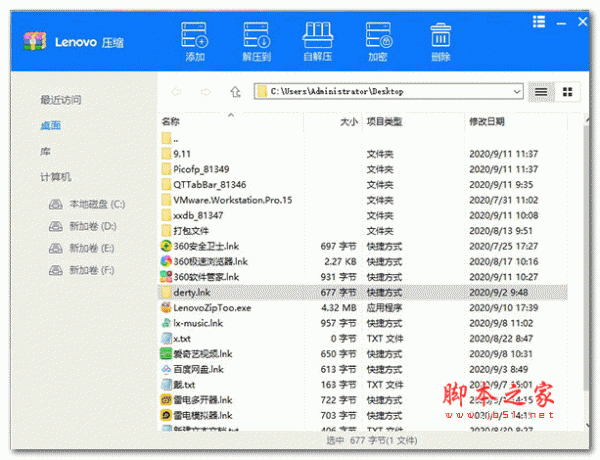Select 360安全卫士.lnk file icon
The height and width of the screenshot is (460, 600).
click(166, 246)
